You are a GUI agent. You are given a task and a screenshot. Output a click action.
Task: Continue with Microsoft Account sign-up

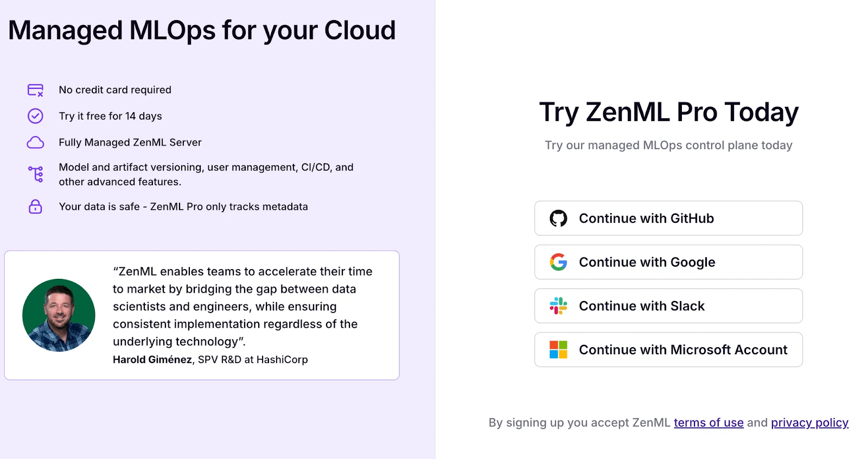click(x=668, y=350)
